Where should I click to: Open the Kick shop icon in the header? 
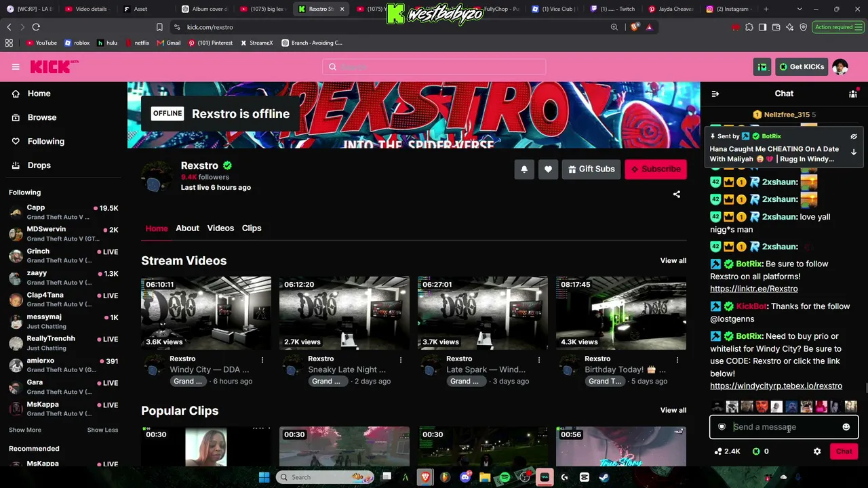click(x=762, y=67)
